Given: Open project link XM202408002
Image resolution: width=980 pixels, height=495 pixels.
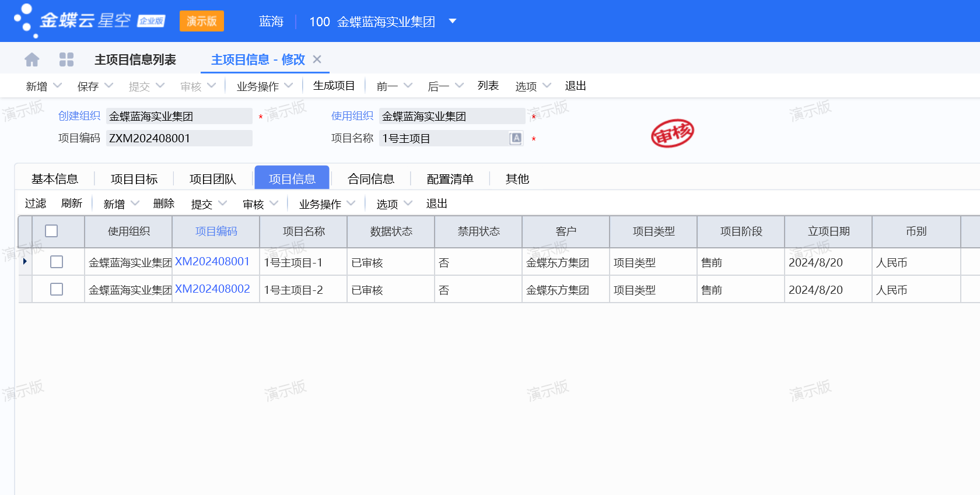Looking at the screenshot, I should (212, 289).
